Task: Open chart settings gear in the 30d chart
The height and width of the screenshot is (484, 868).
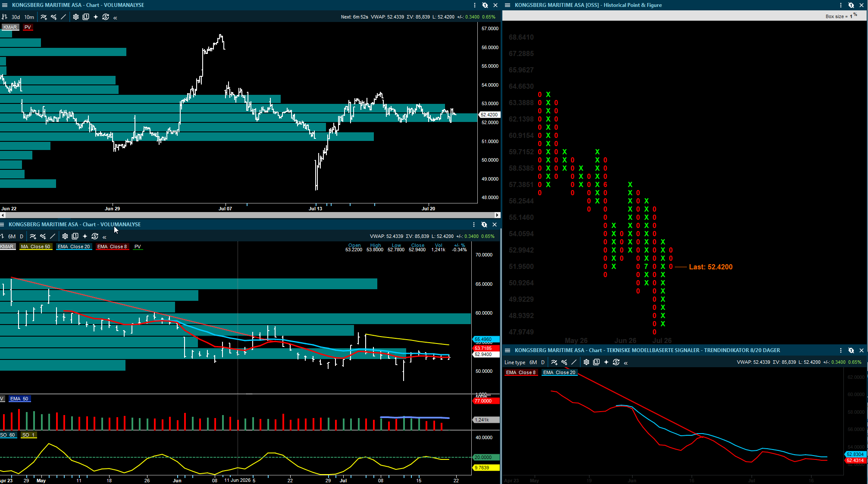Action: point(75,17)
